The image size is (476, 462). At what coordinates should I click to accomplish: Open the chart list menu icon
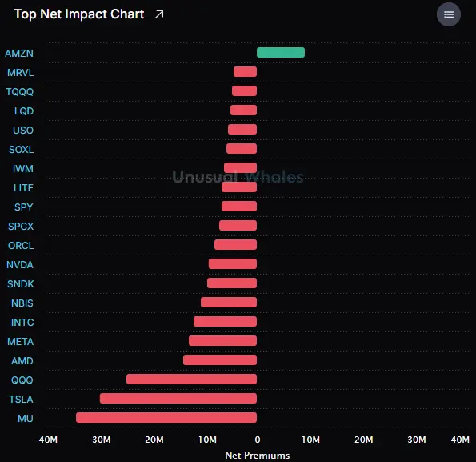point(448,14)
